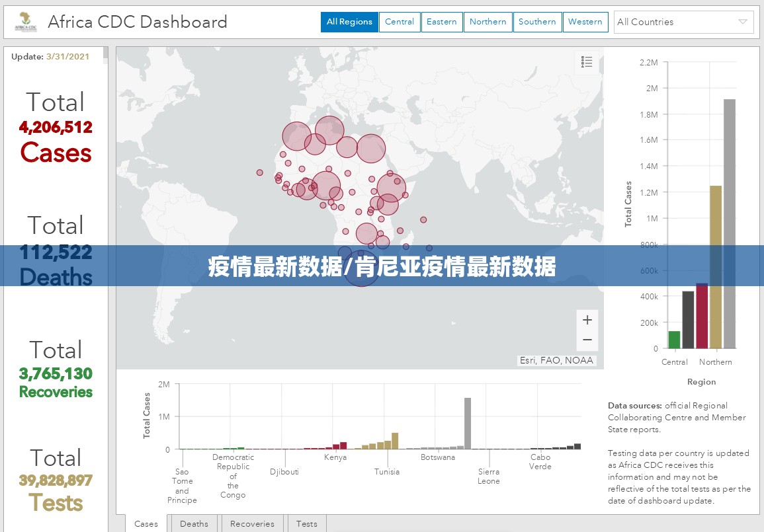The image size is (764, 532).
Task: Filter by Southern region
Action: coord(537,22)
